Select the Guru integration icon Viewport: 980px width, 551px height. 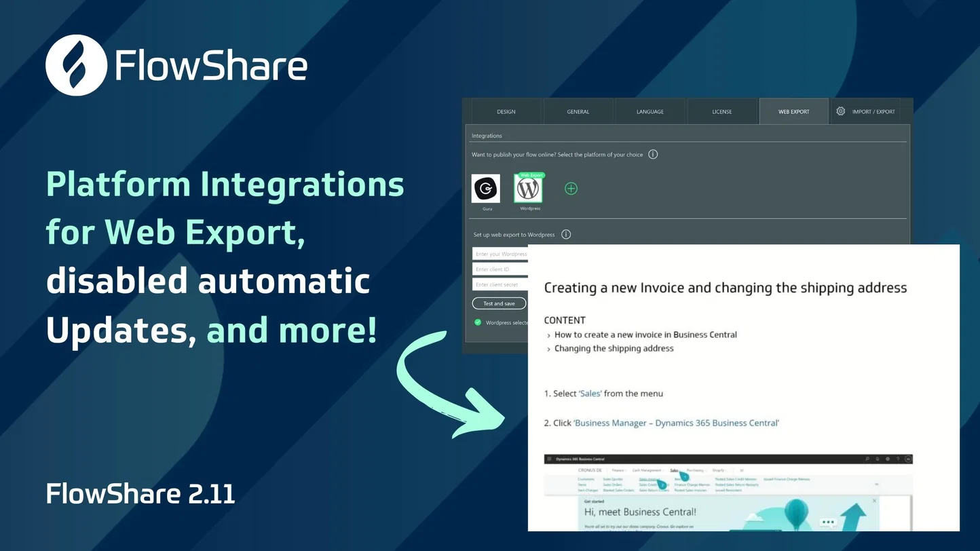click(x=486, y=188)
